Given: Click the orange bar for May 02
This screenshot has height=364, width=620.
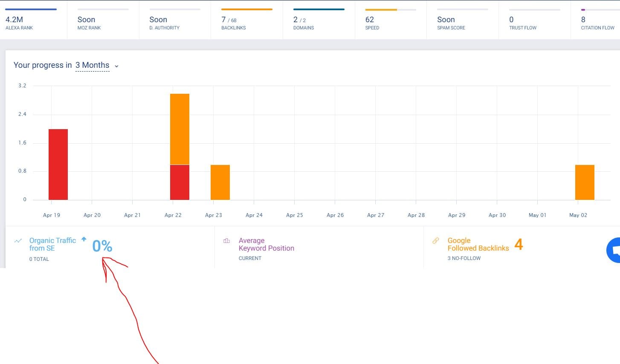Looking at the screenshot, I should click(585, 182).
